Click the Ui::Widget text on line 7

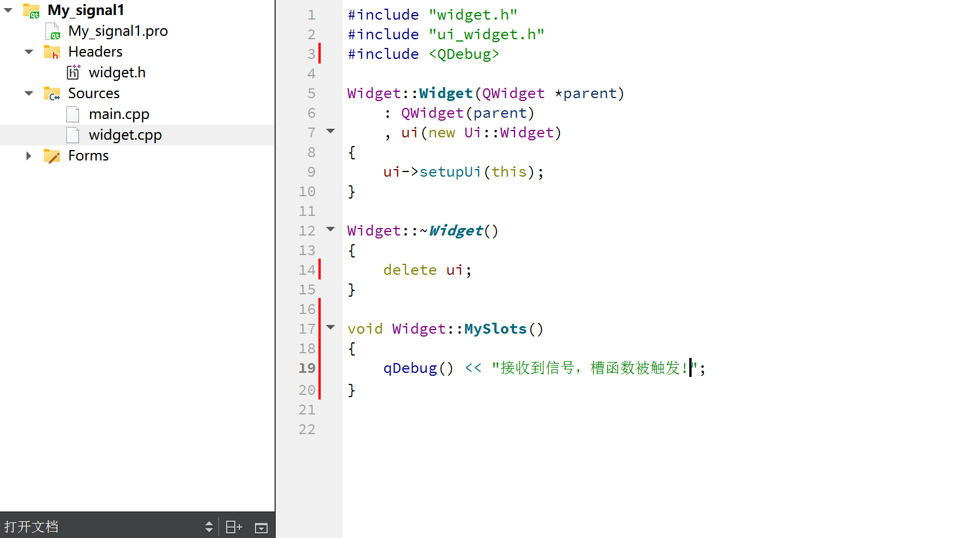(x=509, y=133)
